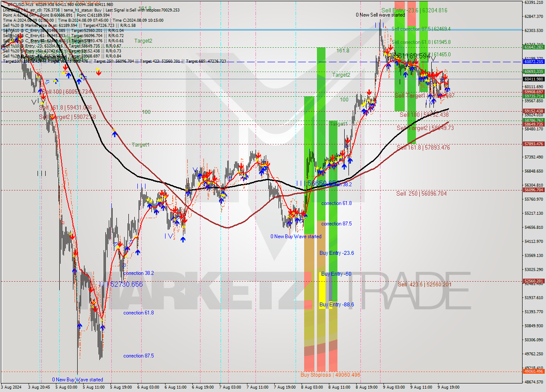
Task: Click the '3 Aug 2024' date on time axis
Action: 12,387
